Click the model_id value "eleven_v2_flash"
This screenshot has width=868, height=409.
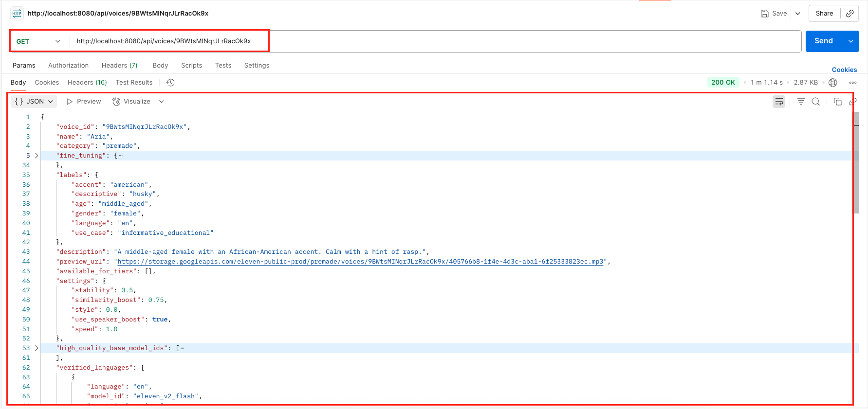[x=166, y=396]
